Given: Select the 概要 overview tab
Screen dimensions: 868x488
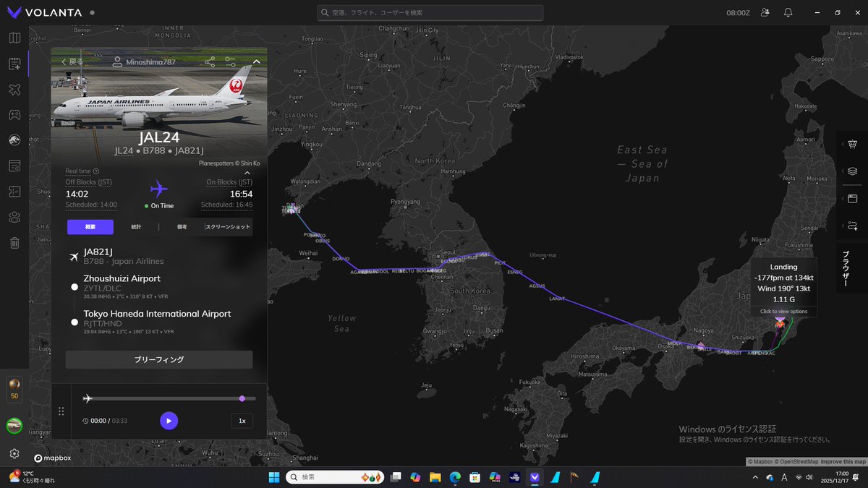Looking at the screenshot, I should pos(90,227).
